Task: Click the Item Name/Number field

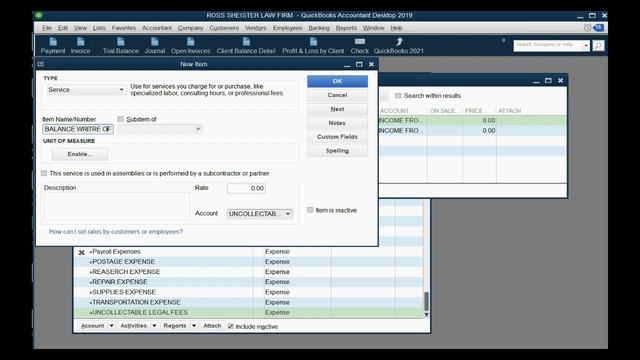Action: coord(78,129)
